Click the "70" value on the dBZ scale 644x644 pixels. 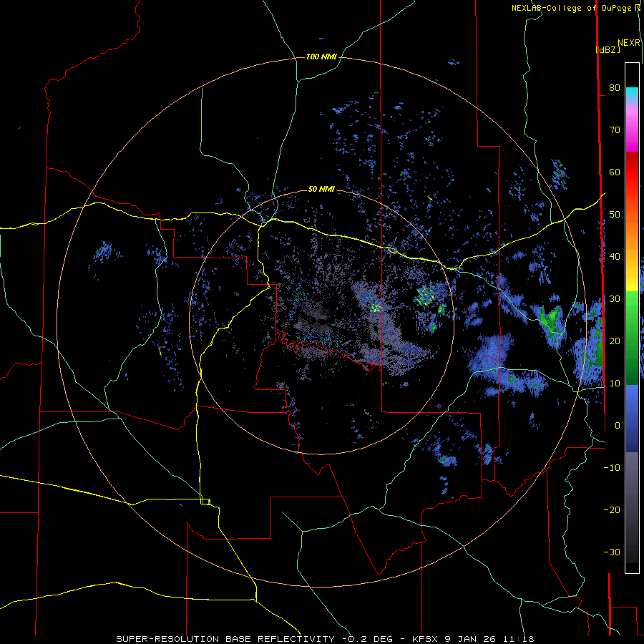pos(615,130)
